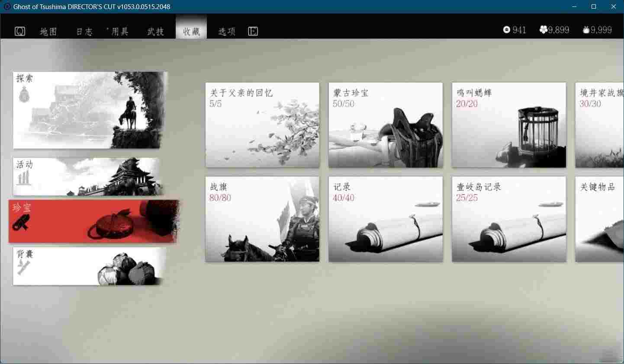Open the 地图 tab
624x364 pixels.
pyautogui.click(x=48, y=32)
